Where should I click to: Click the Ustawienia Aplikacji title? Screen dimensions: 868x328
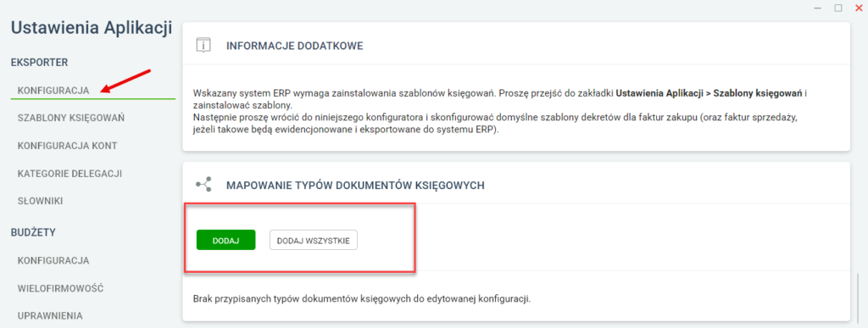[92, 28]
